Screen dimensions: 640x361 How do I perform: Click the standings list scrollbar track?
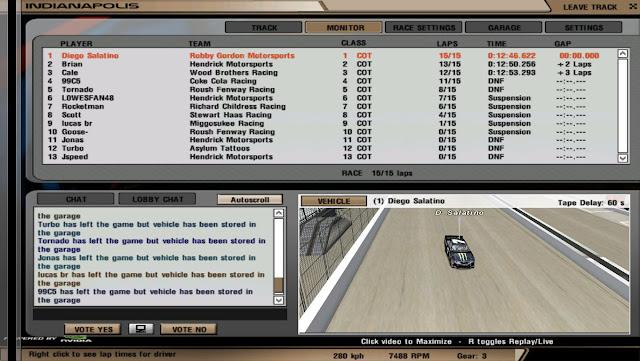tap(622, 105)
